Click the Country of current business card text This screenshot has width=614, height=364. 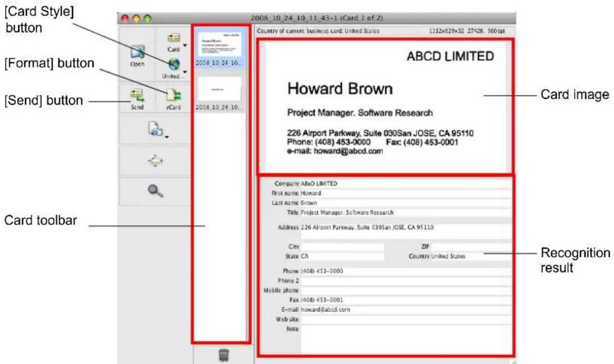pos(318,31)
